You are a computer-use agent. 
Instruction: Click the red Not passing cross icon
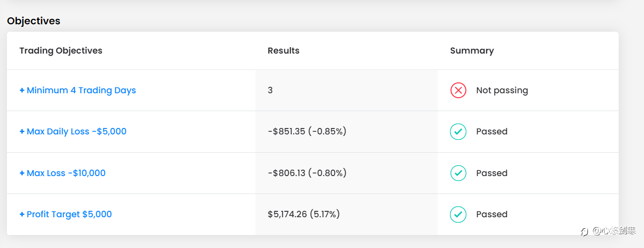[458, 90]
